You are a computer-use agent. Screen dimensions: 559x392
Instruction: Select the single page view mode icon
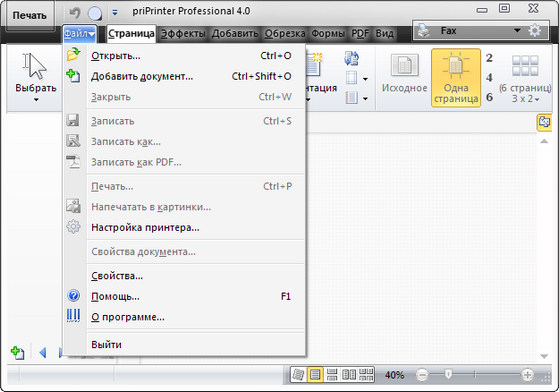315,375
